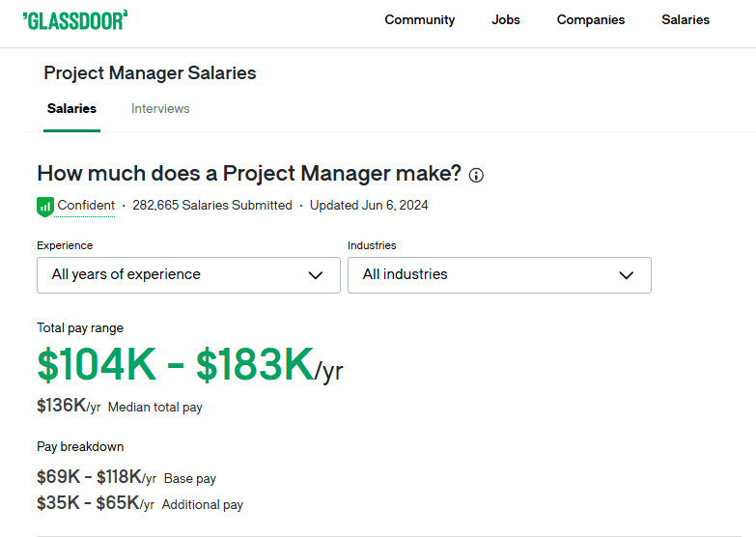Select the Salaries tab
Image resolution: width=756 pixels, height=537 pixels.
click(x=71, y=108)
